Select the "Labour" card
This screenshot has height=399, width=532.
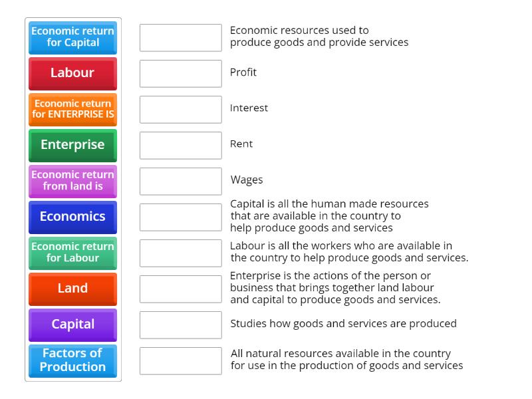pyautogui.click(x=72, y=73)
